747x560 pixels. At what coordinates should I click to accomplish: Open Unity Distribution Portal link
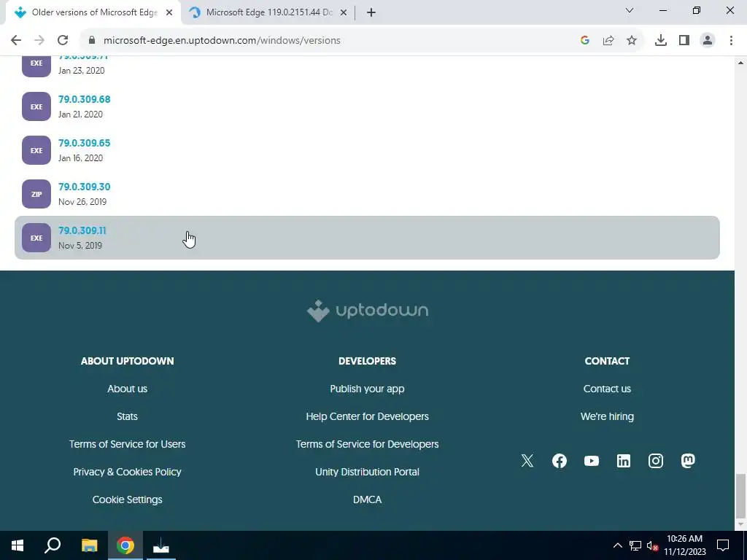click(x=368, y=472)
